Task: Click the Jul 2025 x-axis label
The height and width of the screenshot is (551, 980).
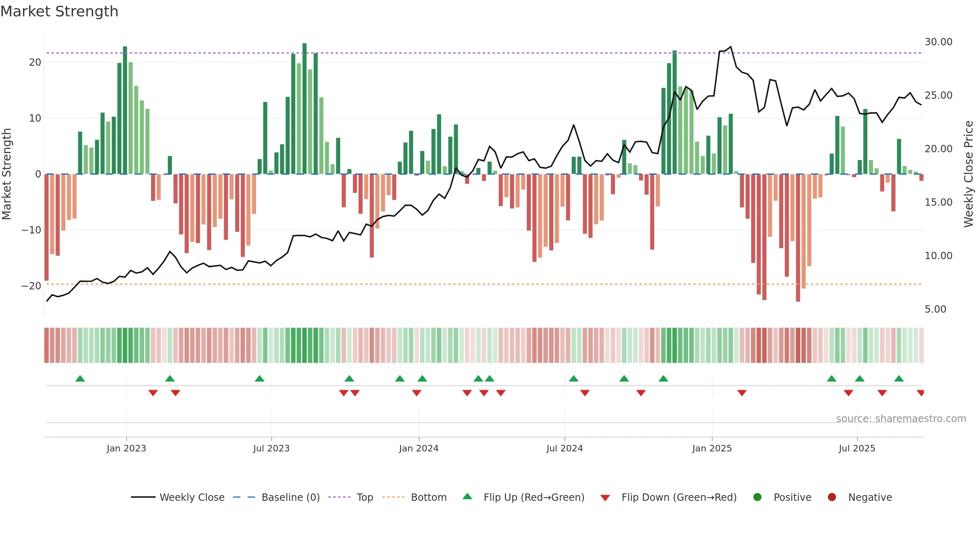Action: pyautogui.click(x=857, y=448)
